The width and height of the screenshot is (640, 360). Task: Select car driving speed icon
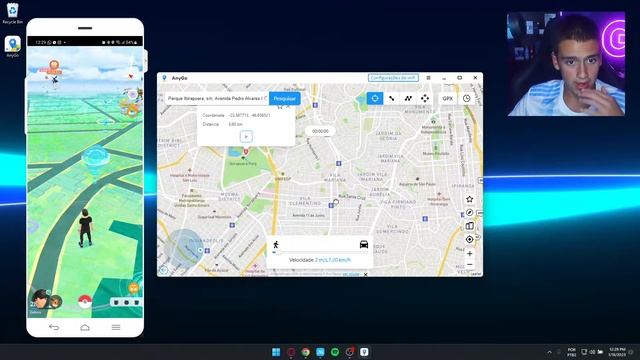click(364, 244)
